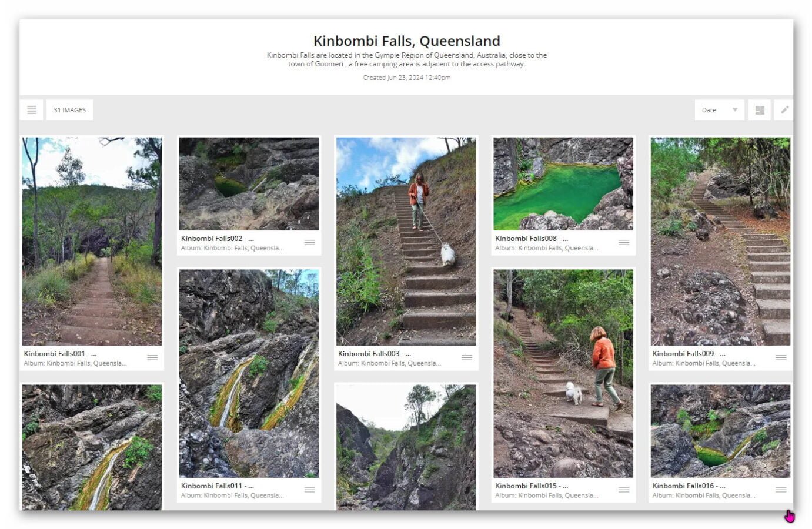The height and width of the screenshot is (529, 812).
Task: Open options menu for Kinbombi Falls015
Action: (624, 490)
